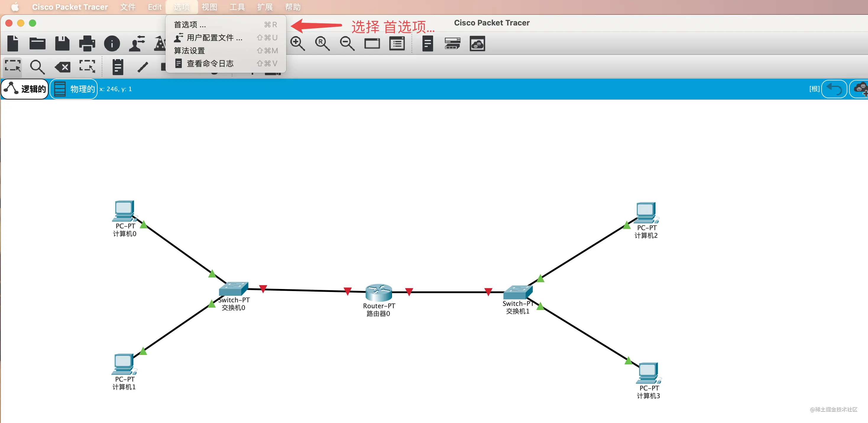This screenshot has height=423, width=868.
Task: Click the Zoom Out magnifier icon
Action: tap(347, 43)
